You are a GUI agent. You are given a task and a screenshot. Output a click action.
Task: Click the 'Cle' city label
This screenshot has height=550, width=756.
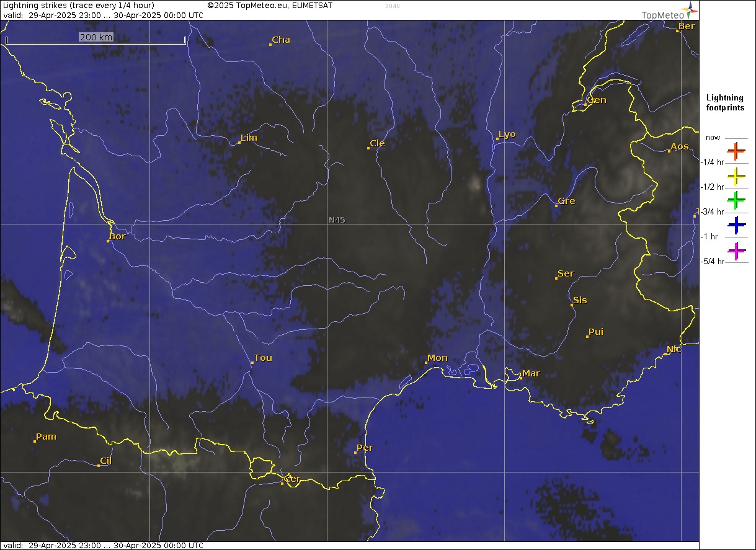click(377, 143)
